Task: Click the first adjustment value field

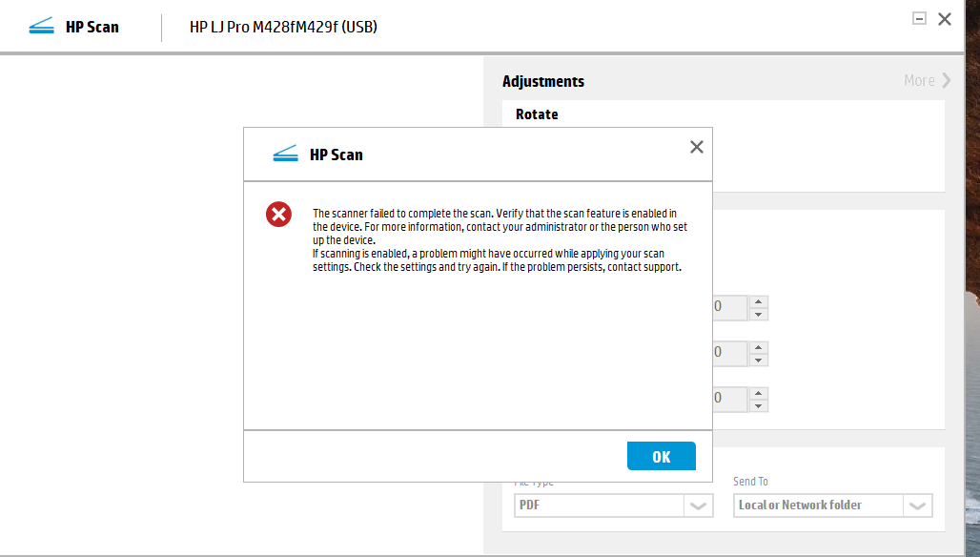Action: point(730,307)
